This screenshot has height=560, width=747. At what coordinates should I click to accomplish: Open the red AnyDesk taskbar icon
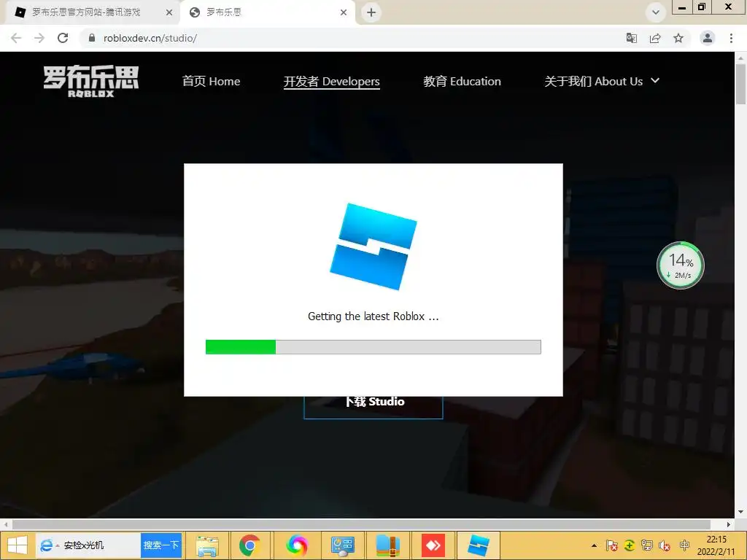click(x=433, y=545)
